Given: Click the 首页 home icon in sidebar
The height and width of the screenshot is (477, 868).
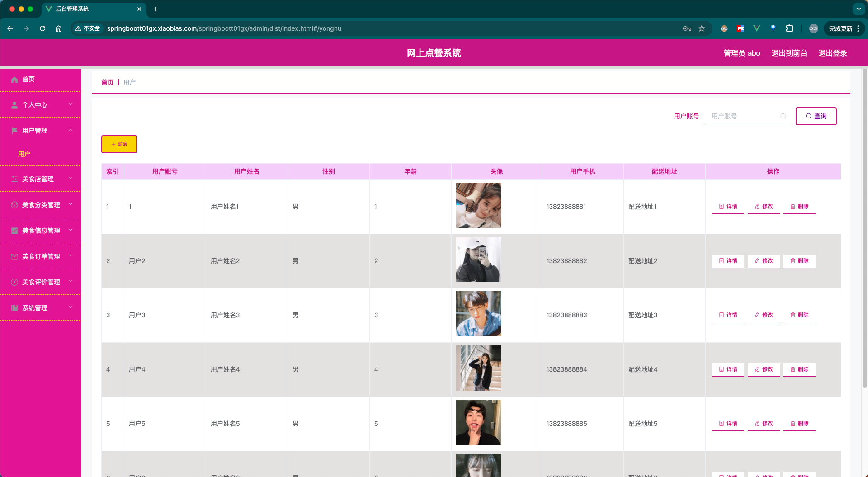Looking at the screenshot, I should pyautogui.click(x=14, y=80).
